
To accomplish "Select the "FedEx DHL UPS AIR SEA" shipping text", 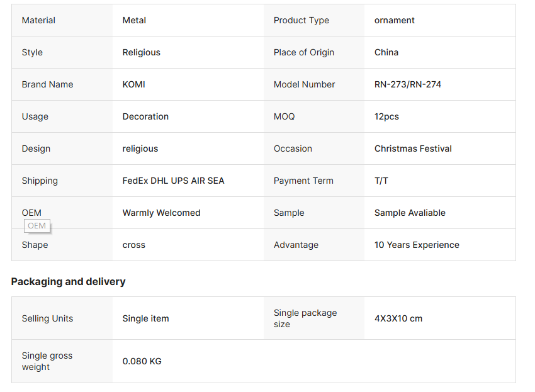I will point(173,181).
